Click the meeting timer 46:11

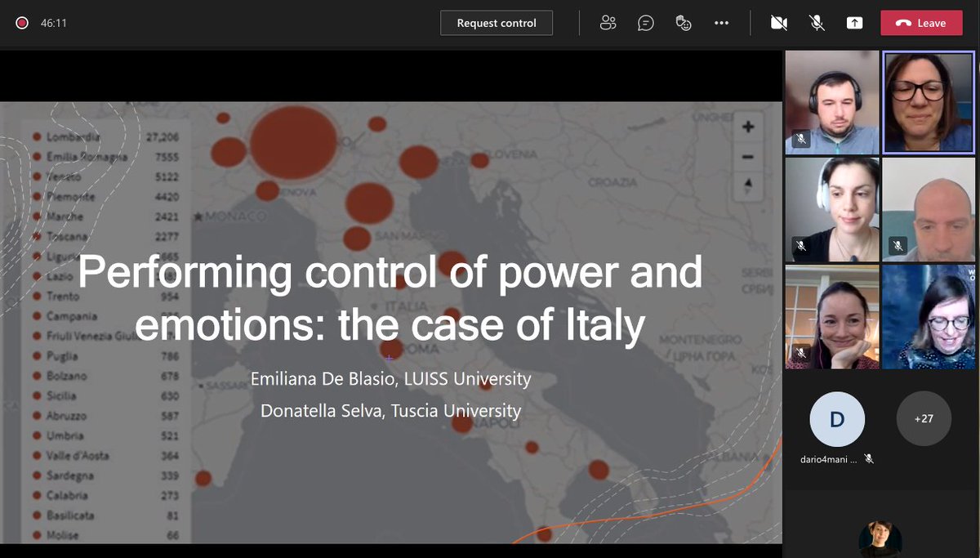pyautogui.click(x=53, y=23)
